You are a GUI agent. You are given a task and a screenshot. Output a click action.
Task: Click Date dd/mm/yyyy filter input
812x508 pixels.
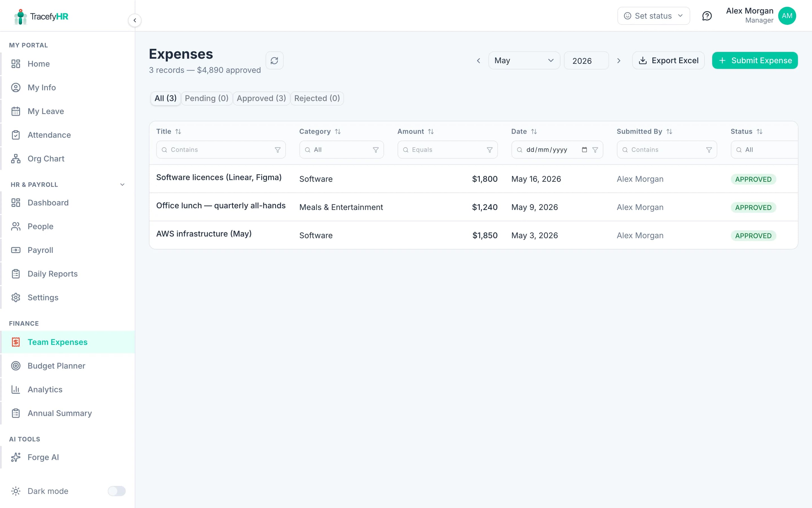[x=557, y=150]
